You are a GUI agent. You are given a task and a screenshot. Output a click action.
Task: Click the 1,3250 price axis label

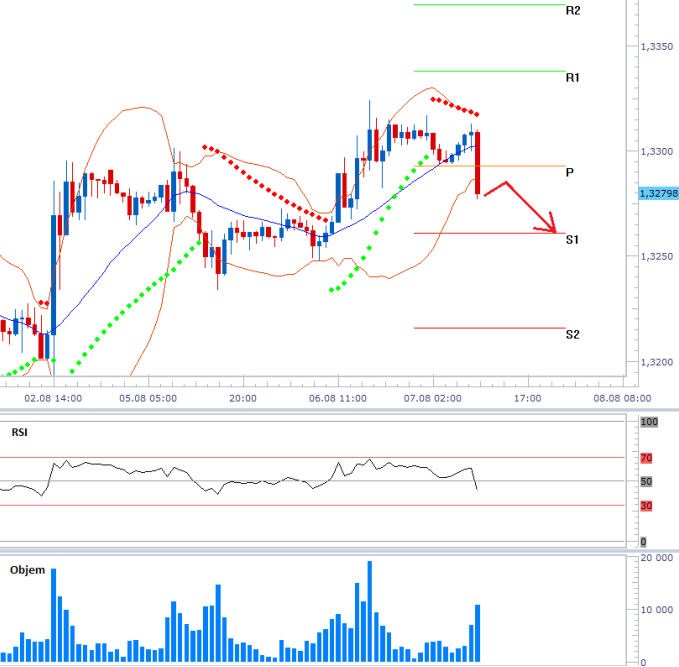[657, 256]
